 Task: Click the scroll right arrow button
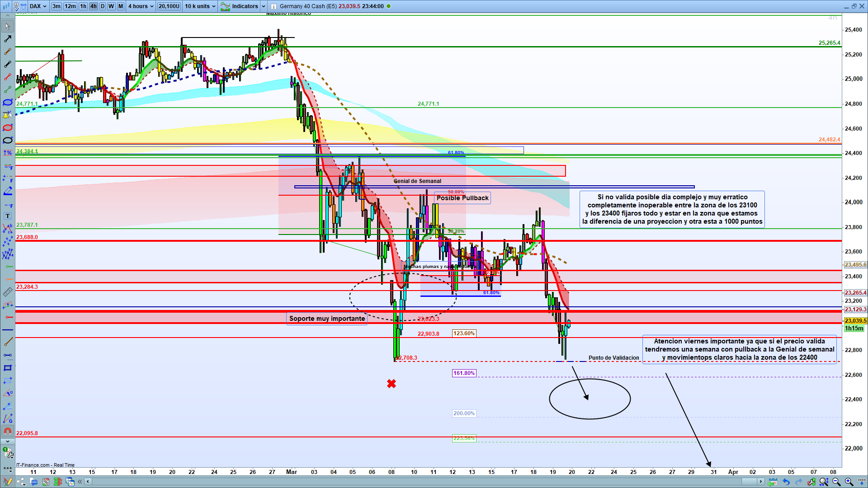point(761,482)
